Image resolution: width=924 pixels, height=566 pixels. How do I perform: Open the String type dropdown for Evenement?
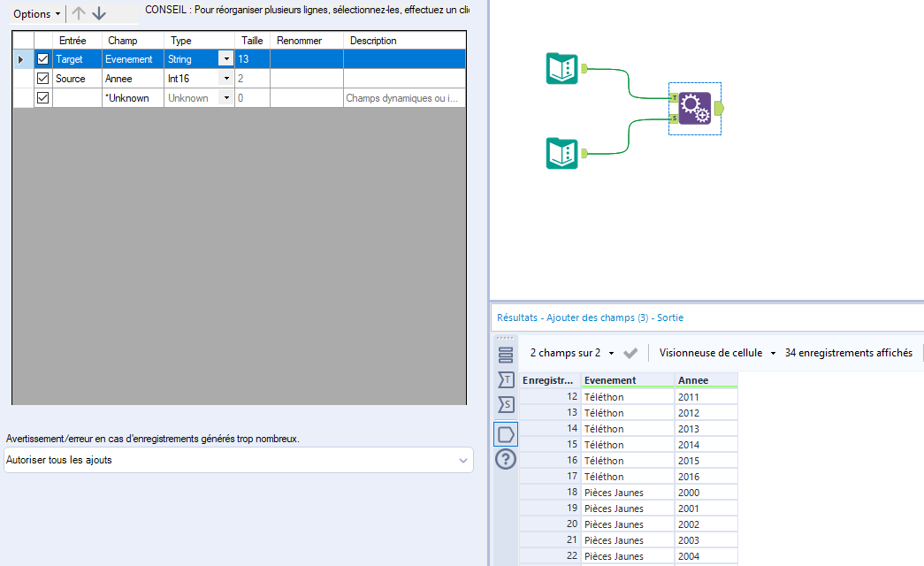click(226, 58)
